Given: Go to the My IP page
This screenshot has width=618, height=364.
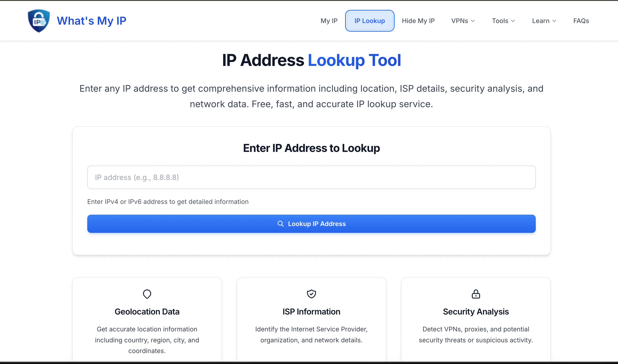Looking at the screenshot, I should click(x=329, y=21).
